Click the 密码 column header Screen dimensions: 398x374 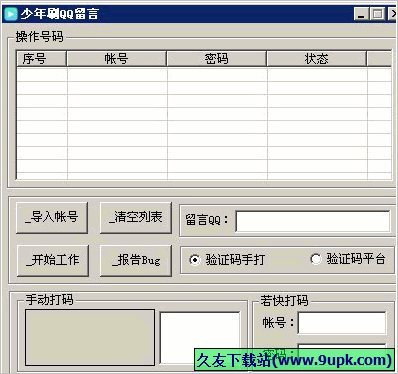pos(217,59)
